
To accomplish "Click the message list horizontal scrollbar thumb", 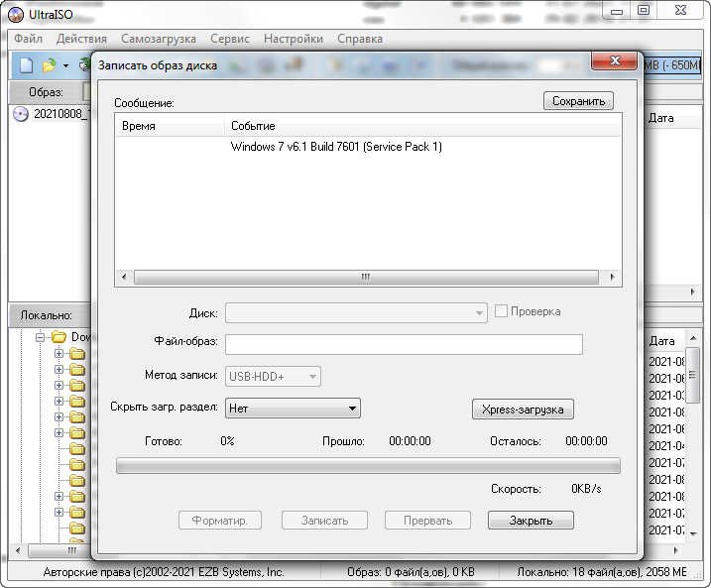I will [x=366, y=277].
